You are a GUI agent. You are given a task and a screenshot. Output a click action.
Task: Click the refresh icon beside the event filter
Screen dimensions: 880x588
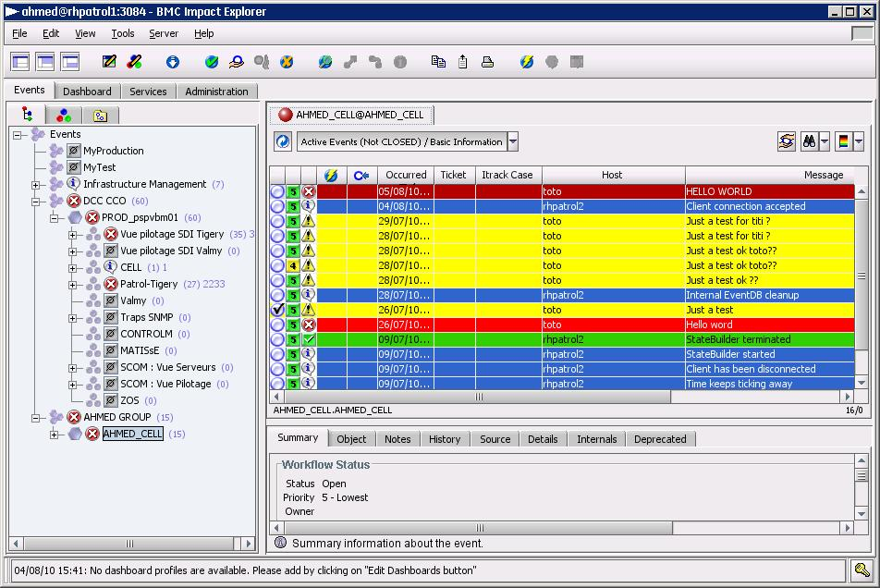tap(282, 141)
